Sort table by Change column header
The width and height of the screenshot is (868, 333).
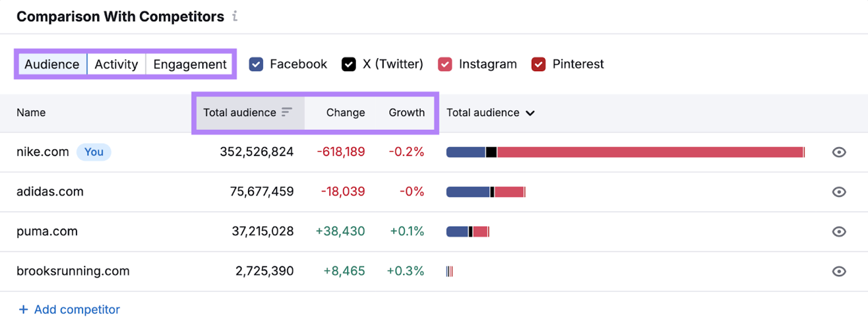[345, 113]
